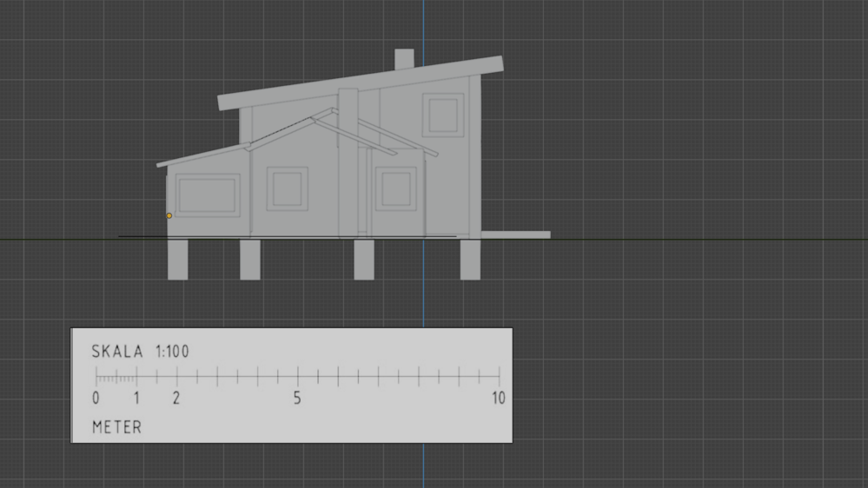Select the square window right of the central column
868x488 pixels.
click(396, 188)
